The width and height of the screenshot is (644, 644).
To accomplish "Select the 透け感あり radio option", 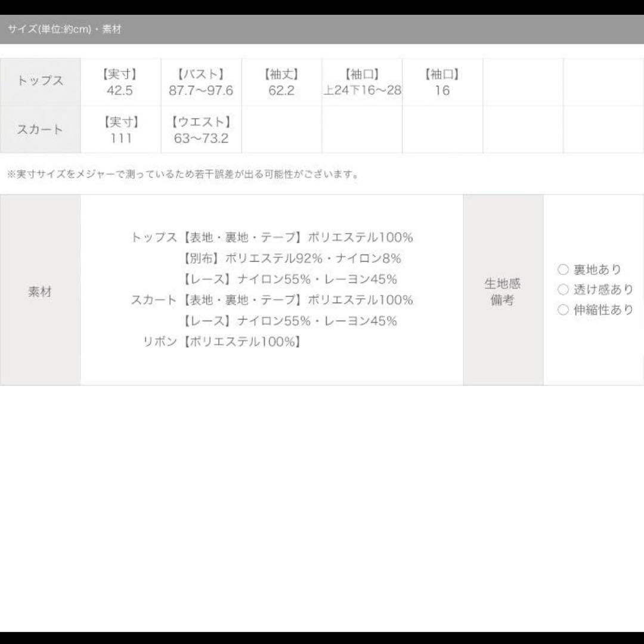I will (563, 290).
